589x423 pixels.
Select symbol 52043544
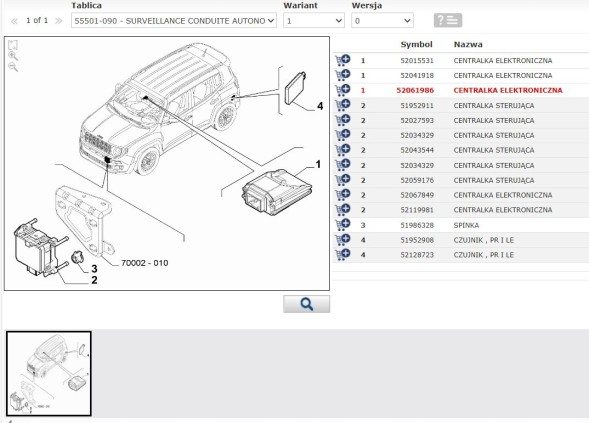[x=417, y=150]
